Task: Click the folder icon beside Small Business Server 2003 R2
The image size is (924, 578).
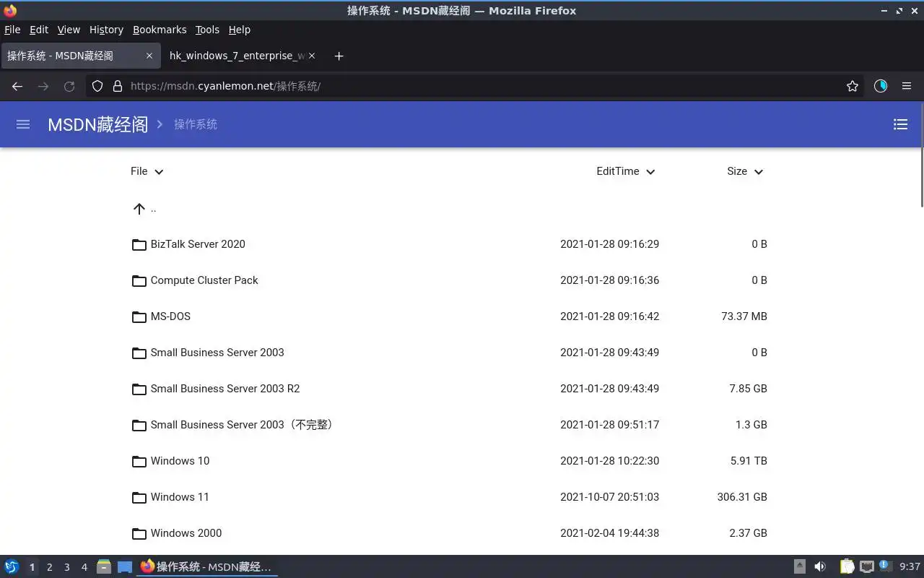Action: tap(139, 389)
